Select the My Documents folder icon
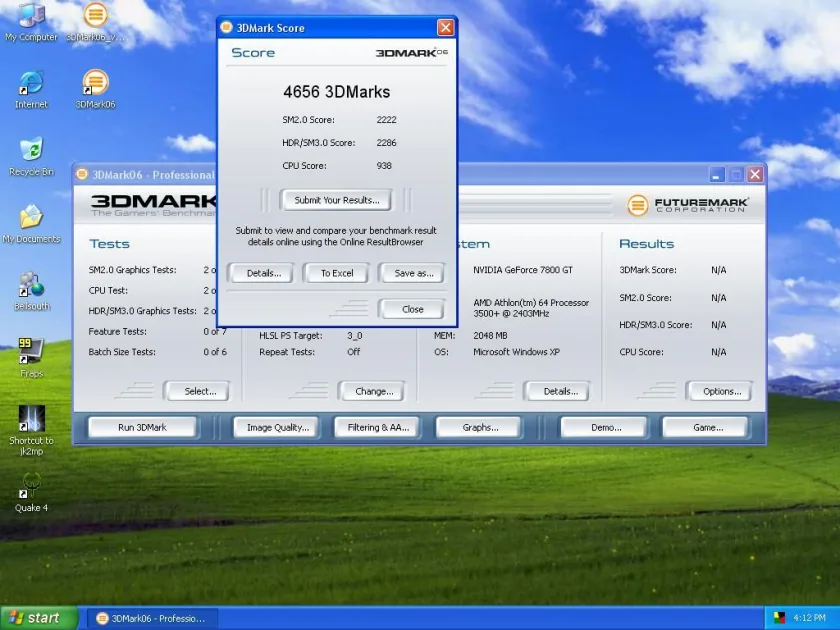840x630 pixels. 31,224
